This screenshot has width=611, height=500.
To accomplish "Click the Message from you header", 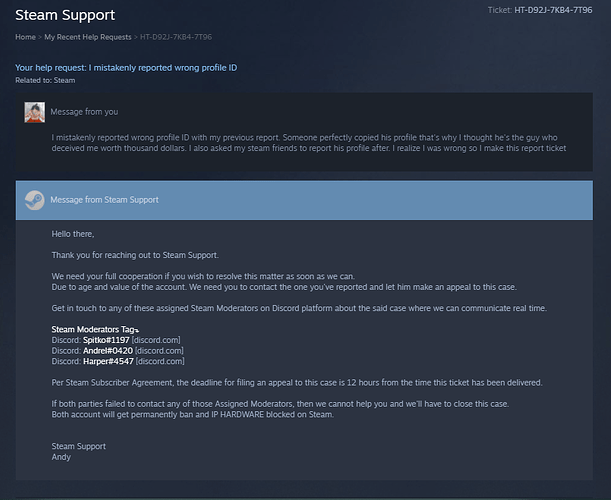I will 84,112.
